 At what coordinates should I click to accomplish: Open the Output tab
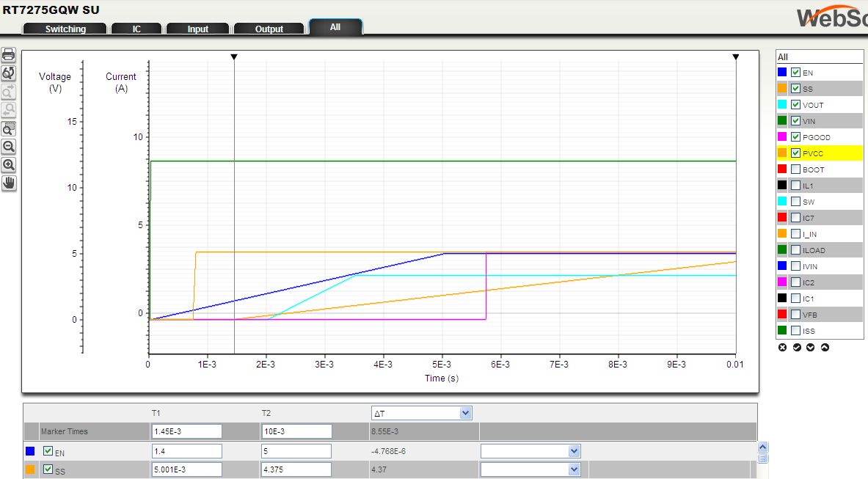(269, 29)
